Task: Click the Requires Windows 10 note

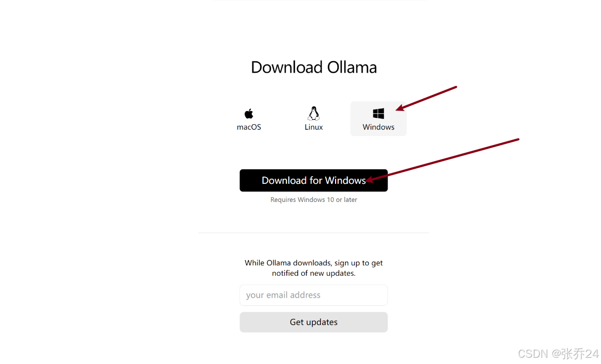Action: pyautogui.click(x=314, y=199)
